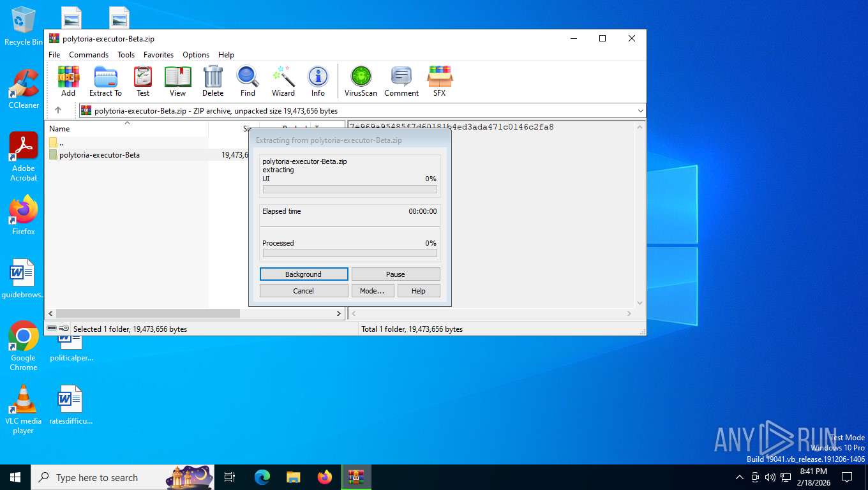The width and height of the screenshot is (868, 490).
Task: Open Microsoft Edge from taskbar
Action: point(262,477)
